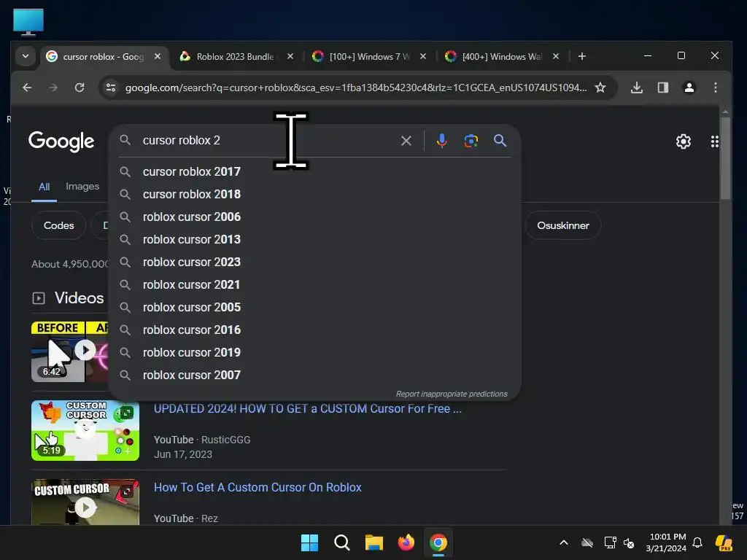747x560 pixels.
Task: Show hidden system tray icons
Action: point(564,542)
